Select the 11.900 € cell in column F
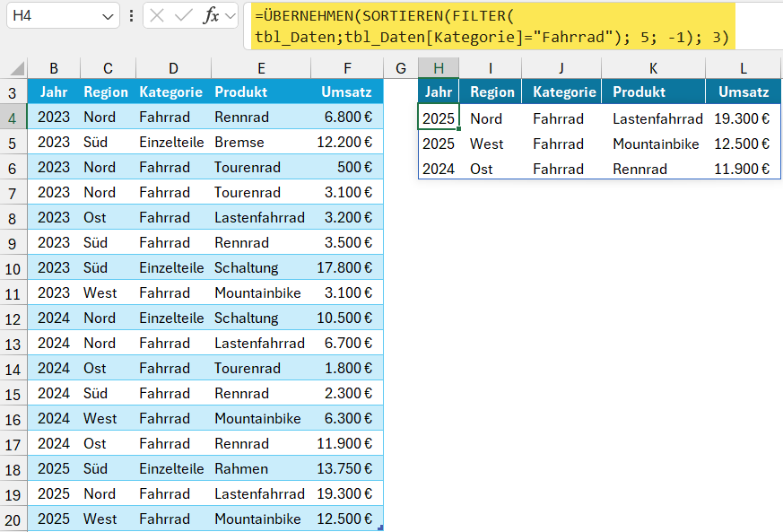This screenshot has width=783, height=532. point(348,443)
